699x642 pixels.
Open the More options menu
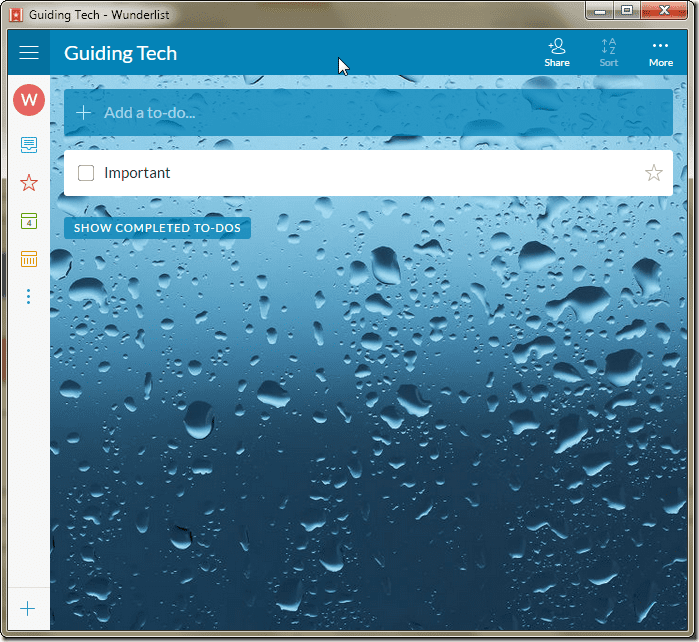coord(661,54)
